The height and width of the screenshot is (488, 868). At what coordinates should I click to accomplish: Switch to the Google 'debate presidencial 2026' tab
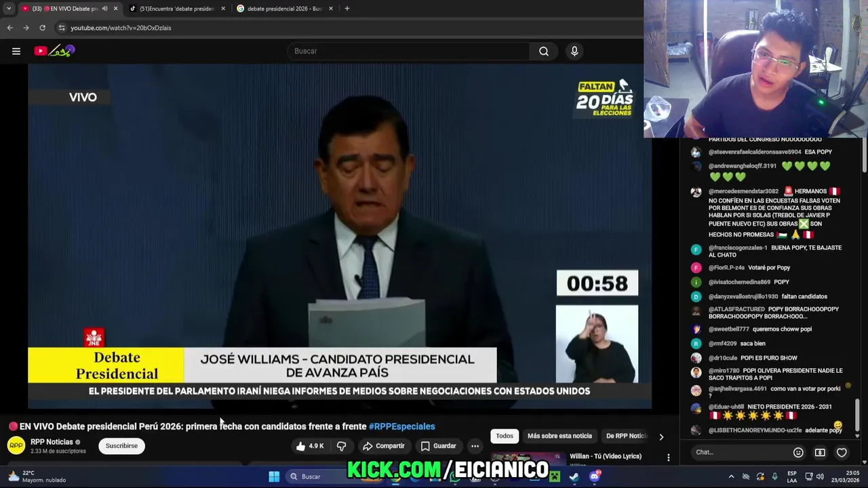point(285,8)
